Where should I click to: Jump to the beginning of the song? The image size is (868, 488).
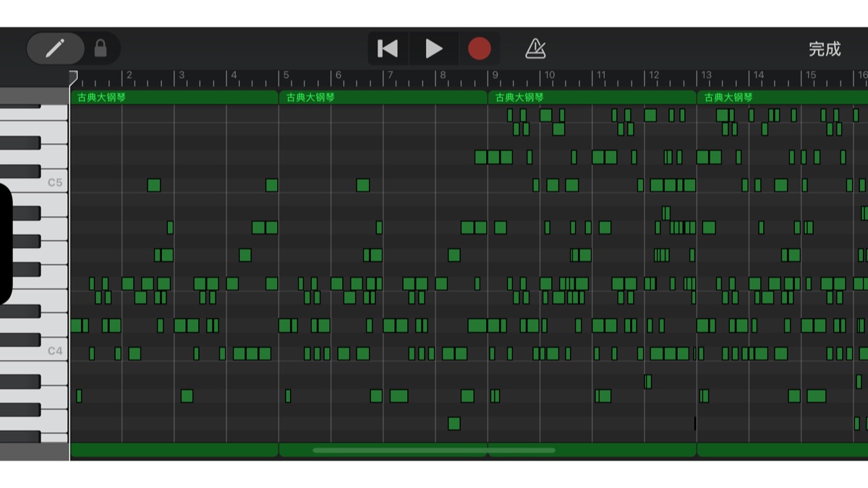tap(388, 48)
